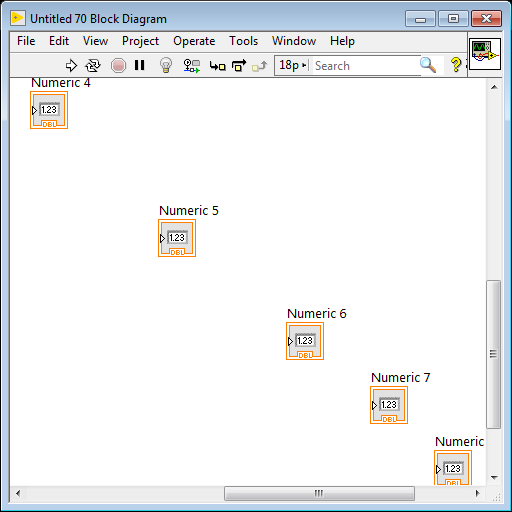512x512 pixels.
Task: Click the Numeric 4 label
Action: tap(61, 83)
